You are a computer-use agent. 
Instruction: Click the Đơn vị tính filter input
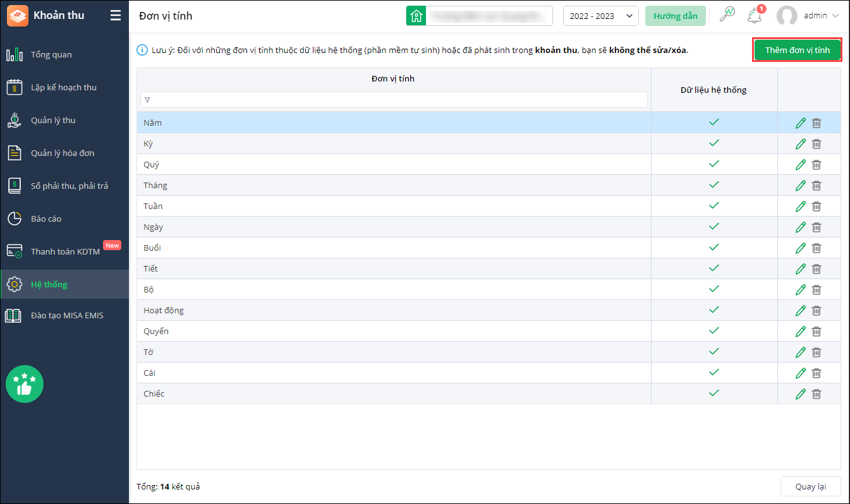click(x=394, y=100)
